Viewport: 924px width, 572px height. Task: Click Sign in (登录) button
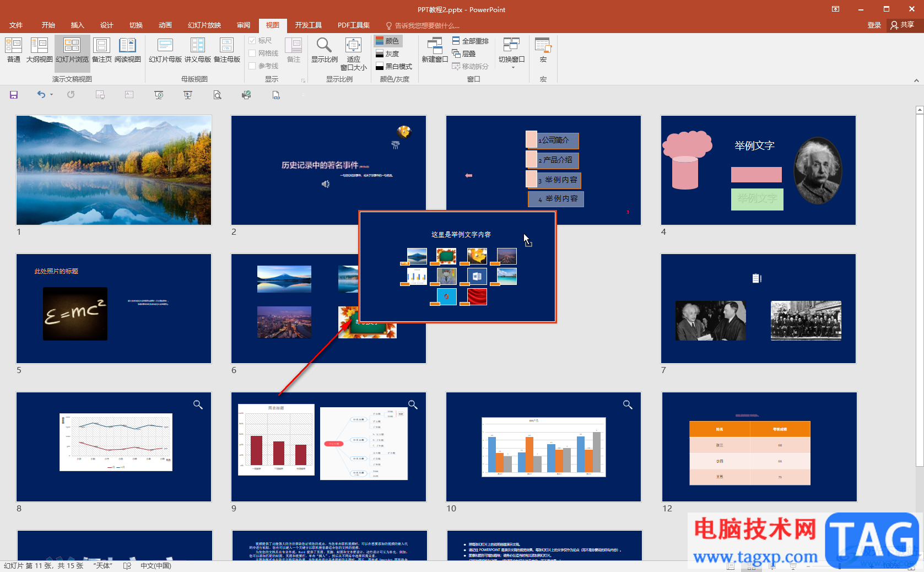(x=874, y=25)
